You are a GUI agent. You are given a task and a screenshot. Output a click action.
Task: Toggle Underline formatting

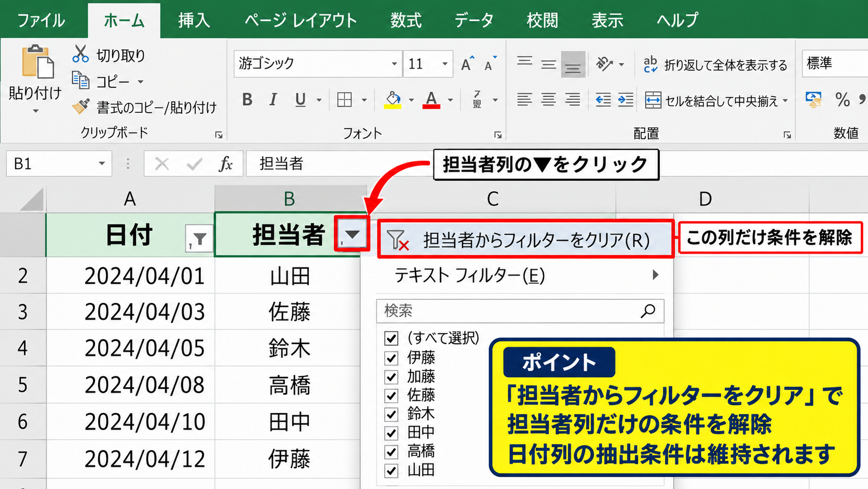[300, 99]
